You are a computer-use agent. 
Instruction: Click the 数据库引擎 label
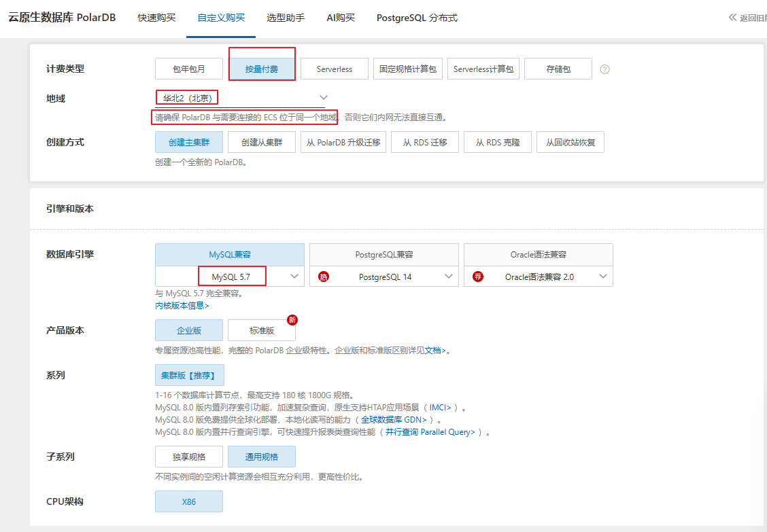(70, 254)
